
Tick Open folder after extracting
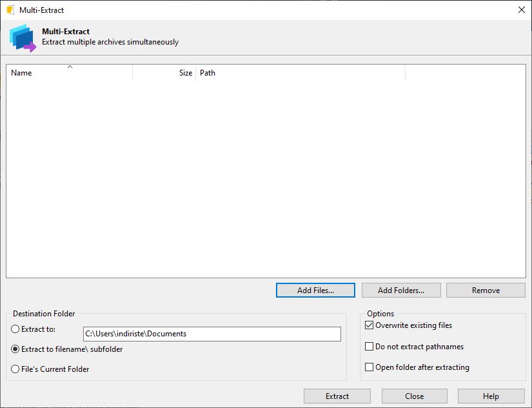(369, 367)
